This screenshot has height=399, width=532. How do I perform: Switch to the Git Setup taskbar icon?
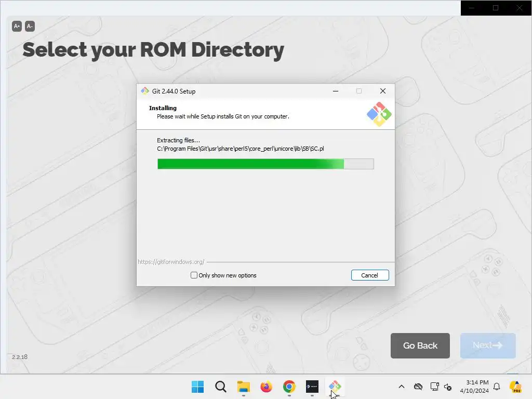pyautogui.click(x=335, y=387)
